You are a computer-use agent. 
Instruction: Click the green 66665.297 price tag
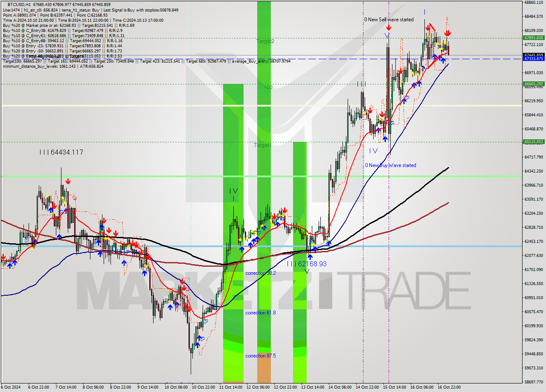coord(534,84)
